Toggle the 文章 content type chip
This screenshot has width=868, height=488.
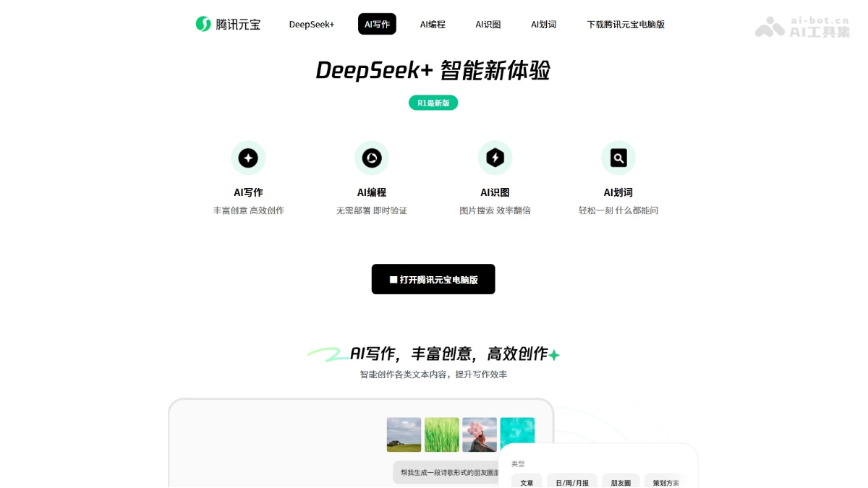pos(527,481)
